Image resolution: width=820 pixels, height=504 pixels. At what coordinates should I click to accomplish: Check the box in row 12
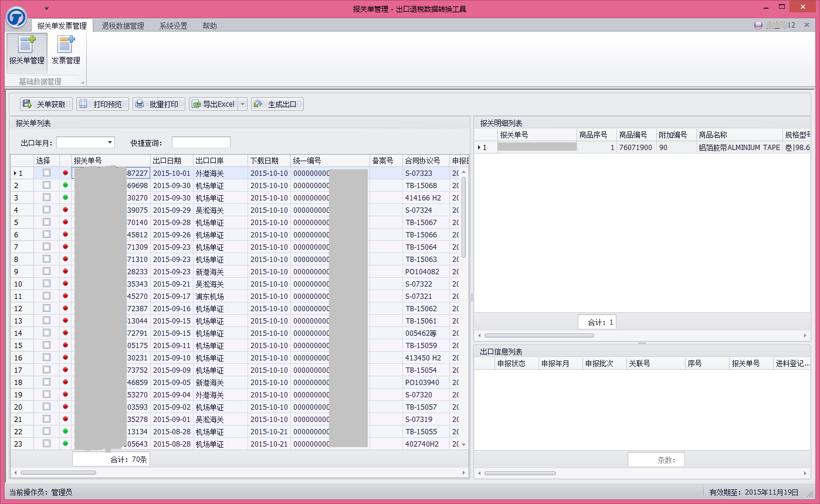46,308
